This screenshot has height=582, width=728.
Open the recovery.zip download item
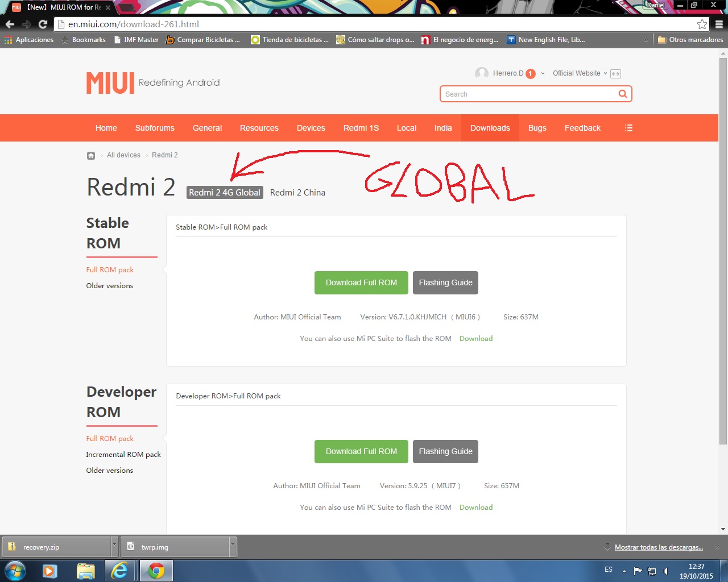click(56, 547)
